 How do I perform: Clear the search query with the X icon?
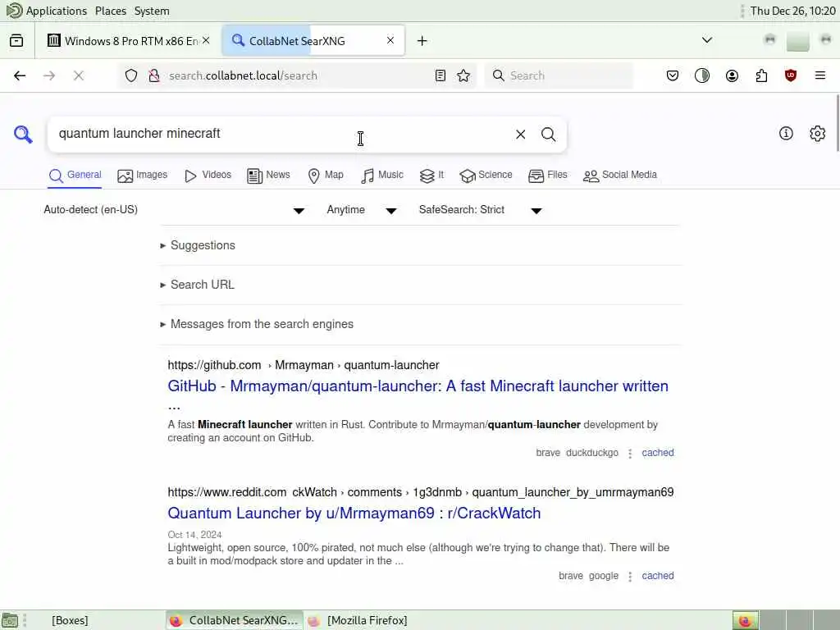click(x=520, y=135)
